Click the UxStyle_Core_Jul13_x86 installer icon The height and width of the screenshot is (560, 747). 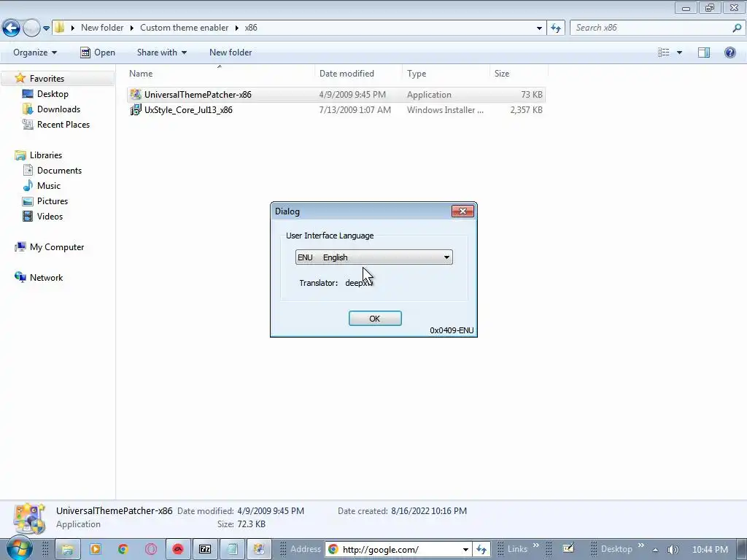136,109
